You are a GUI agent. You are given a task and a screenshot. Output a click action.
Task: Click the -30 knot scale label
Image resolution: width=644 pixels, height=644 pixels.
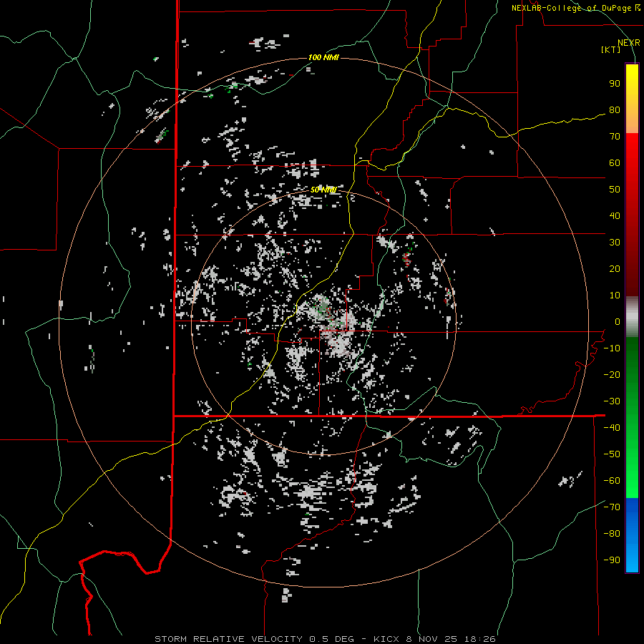click(x=612, y=401)
